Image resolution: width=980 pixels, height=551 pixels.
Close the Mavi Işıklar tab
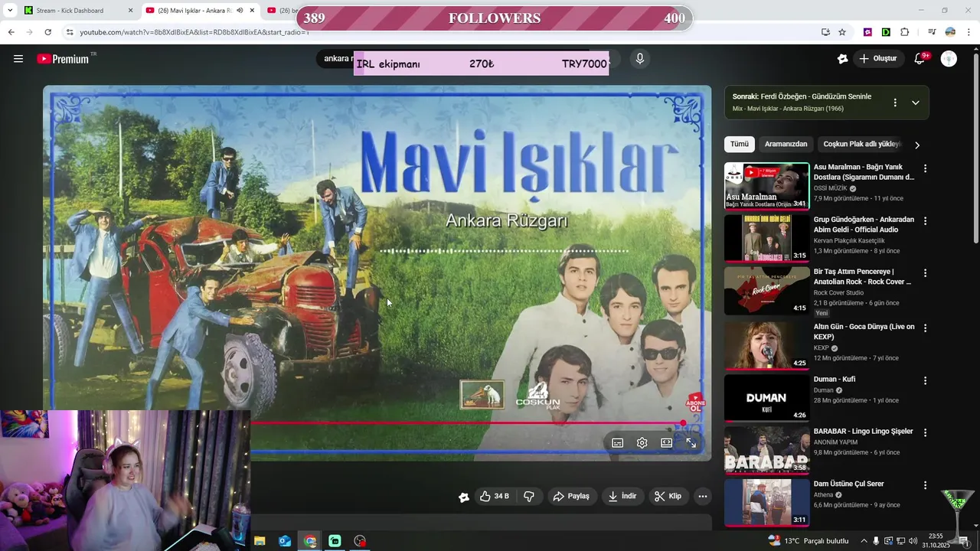pos(252,11)
